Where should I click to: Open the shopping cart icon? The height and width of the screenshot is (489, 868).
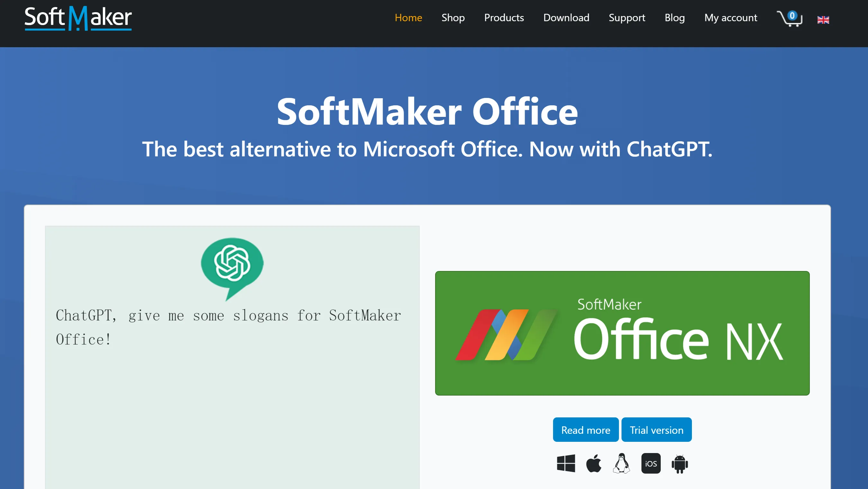pyautogui.click(x=790, y=18)
